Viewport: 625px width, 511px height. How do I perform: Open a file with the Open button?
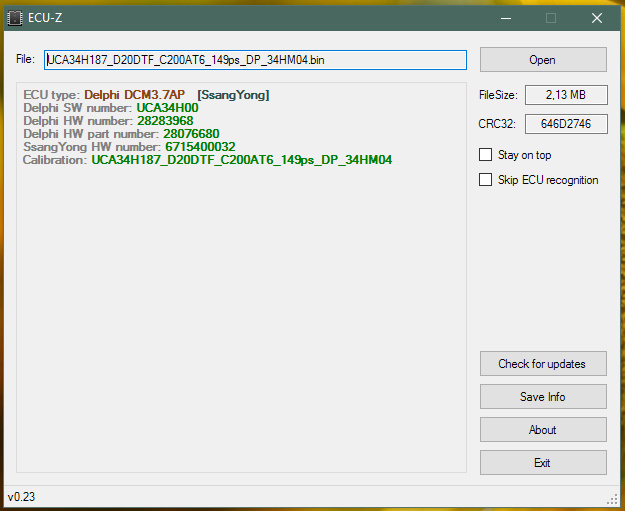click(543, 60)
